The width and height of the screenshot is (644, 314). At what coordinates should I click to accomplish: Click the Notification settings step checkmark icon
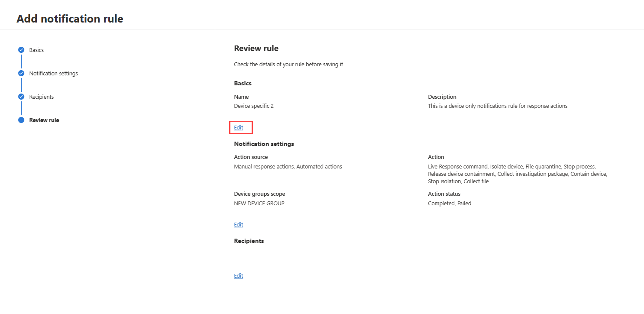[21, 73]
